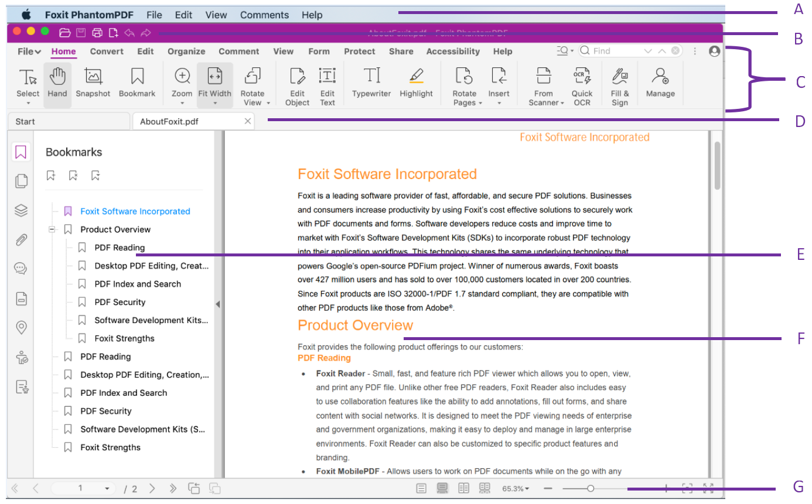This screenshot has height=504, width=812.
Task: Click the zoom slider handle
Action: (591, 488)
